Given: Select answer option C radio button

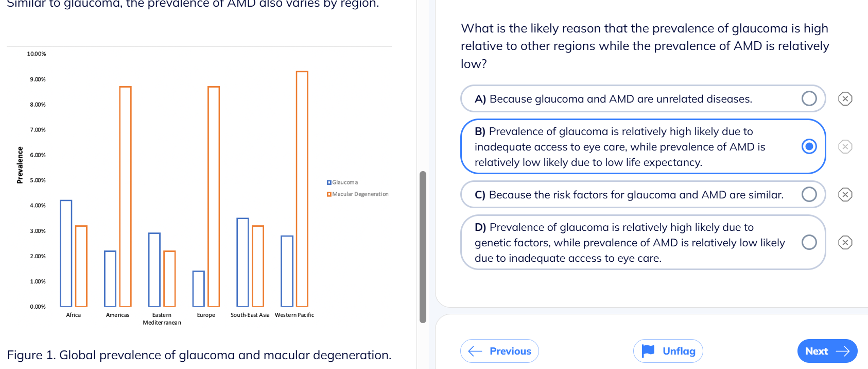Looking at the screenshot, I should pyautogui.click(x=809, y=194).
